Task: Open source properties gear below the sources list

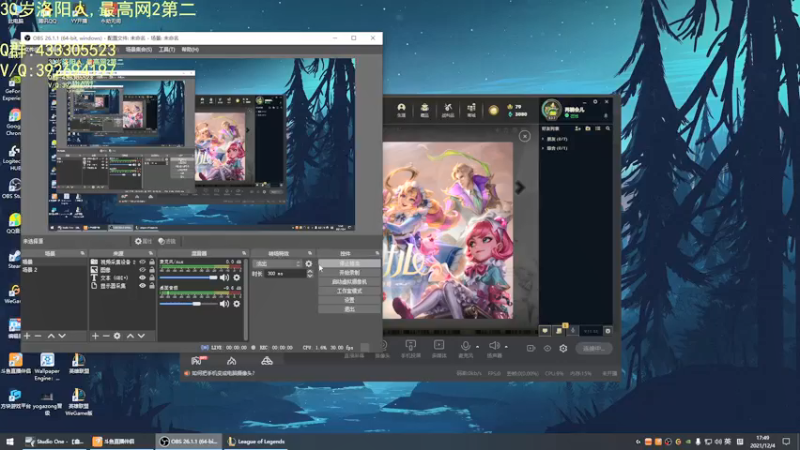Action: pos(117,336)
